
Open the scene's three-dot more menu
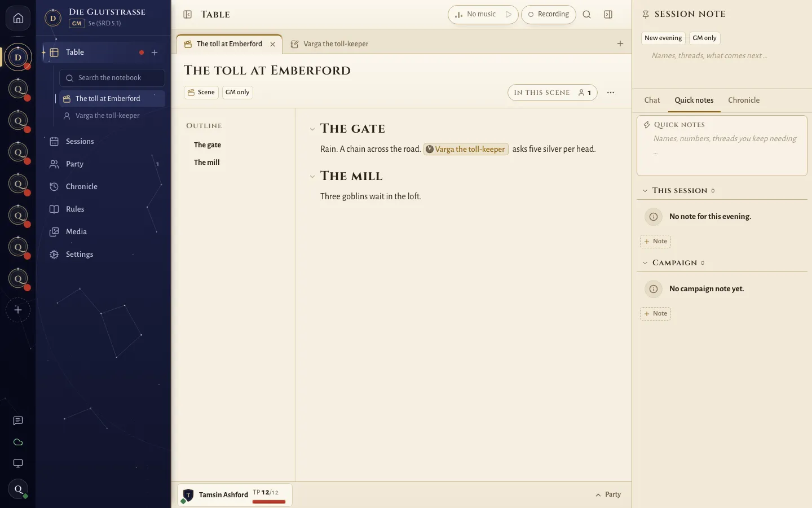(611, 93)
